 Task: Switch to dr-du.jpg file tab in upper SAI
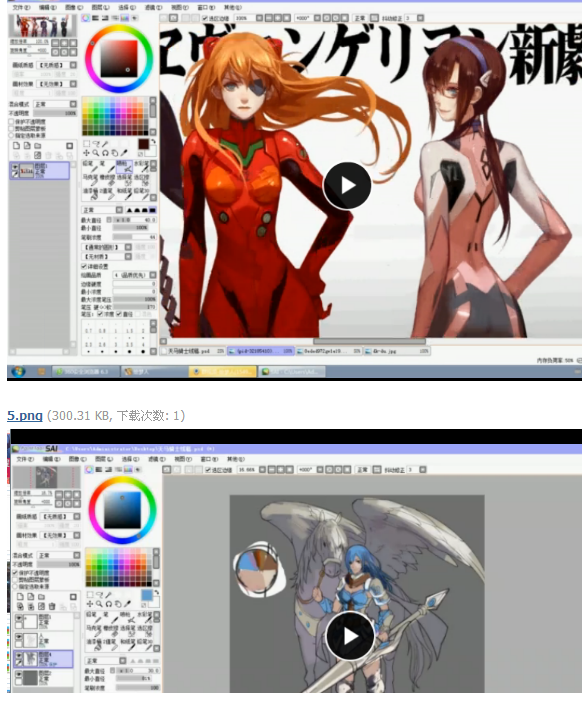[x=396, y=351]
